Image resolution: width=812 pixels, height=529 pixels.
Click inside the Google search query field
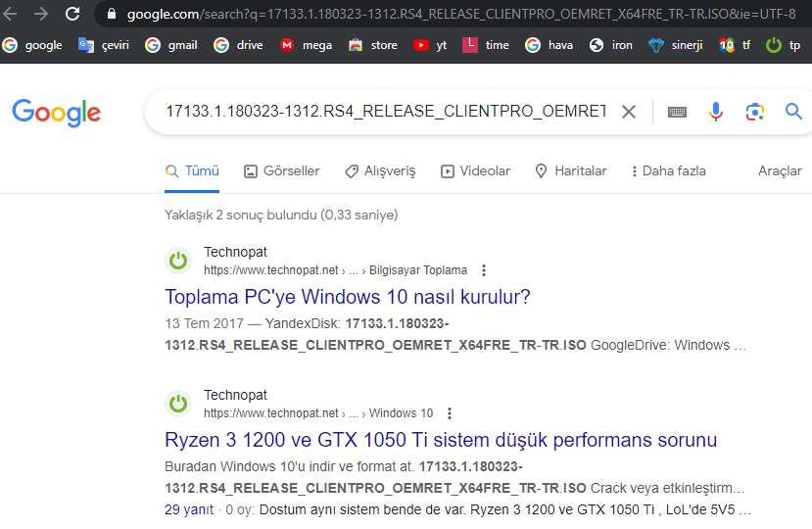tap(385, 112)
